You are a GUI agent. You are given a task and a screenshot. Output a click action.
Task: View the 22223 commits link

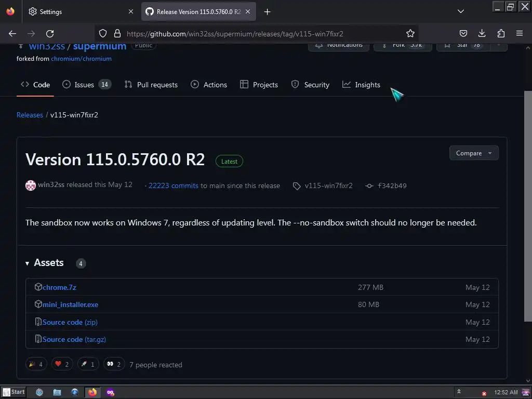[174, 185]
